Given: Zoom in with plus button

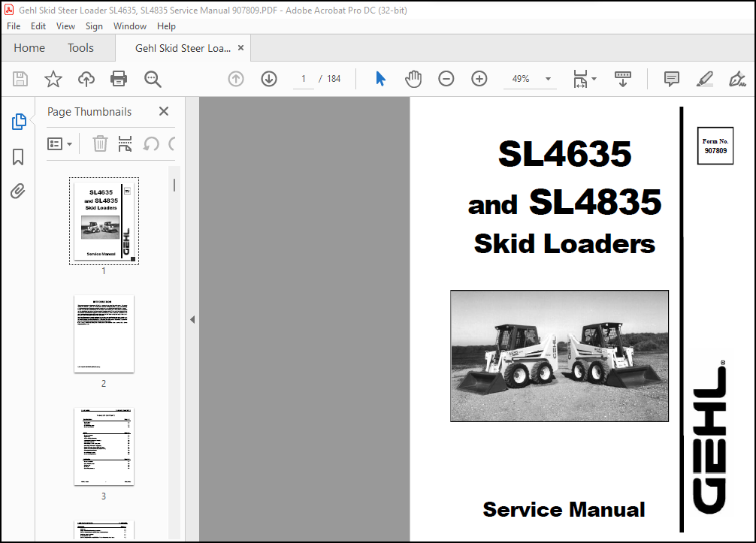Looking at the screenshot, I should [479, 79].
